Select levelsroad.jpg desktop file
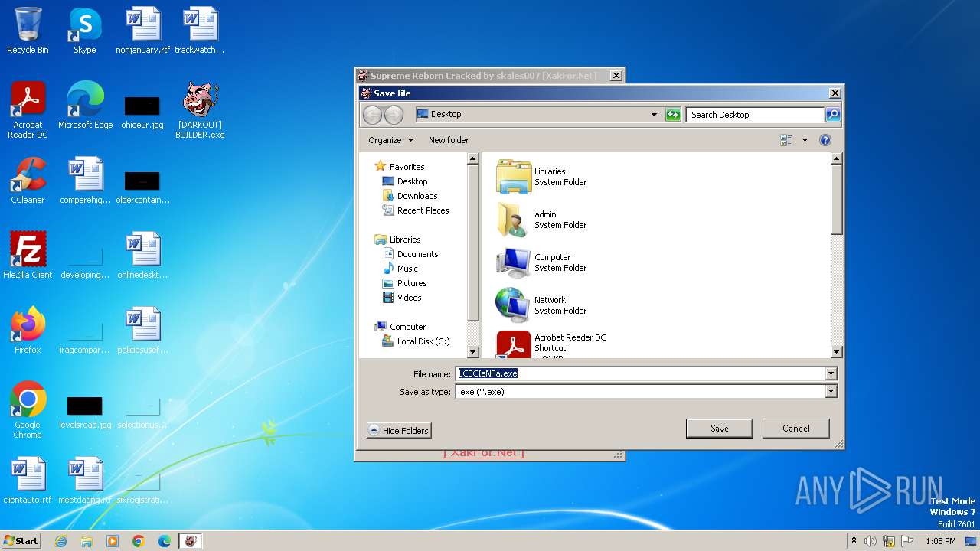This screenshot has width=980, height=551. coord(85,412)
